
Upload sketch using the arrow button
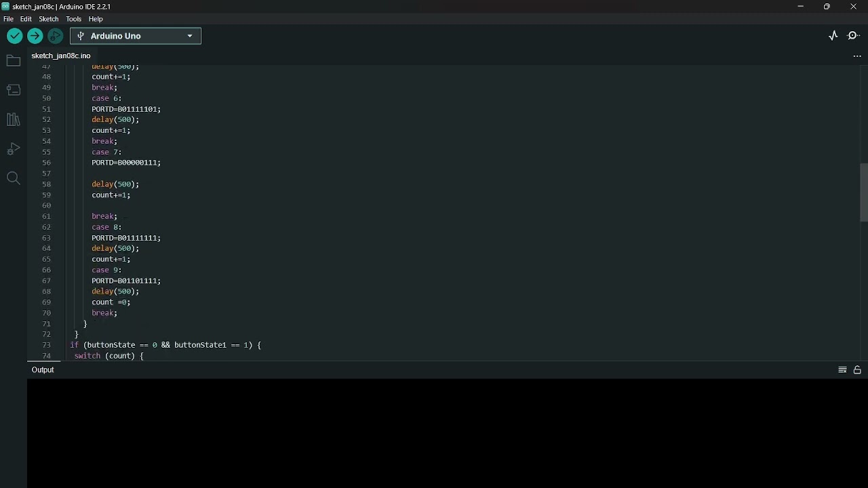[x=35, y=36]
